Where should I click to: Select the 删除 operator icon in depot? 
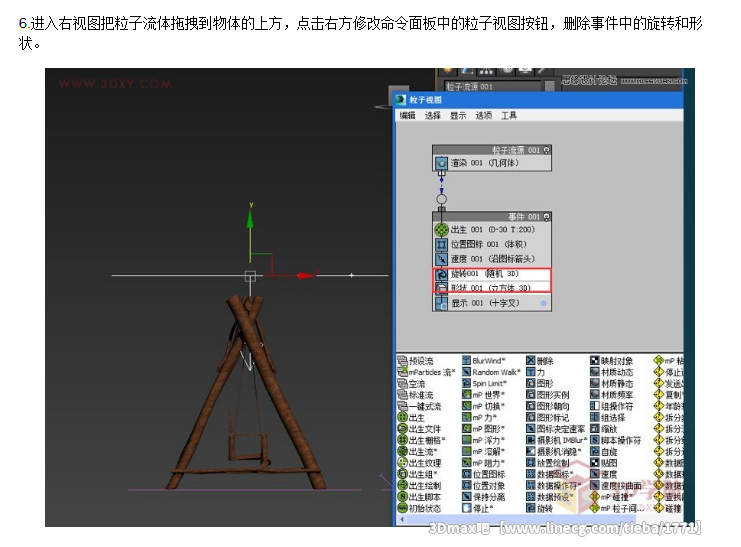tap(531, 361)
